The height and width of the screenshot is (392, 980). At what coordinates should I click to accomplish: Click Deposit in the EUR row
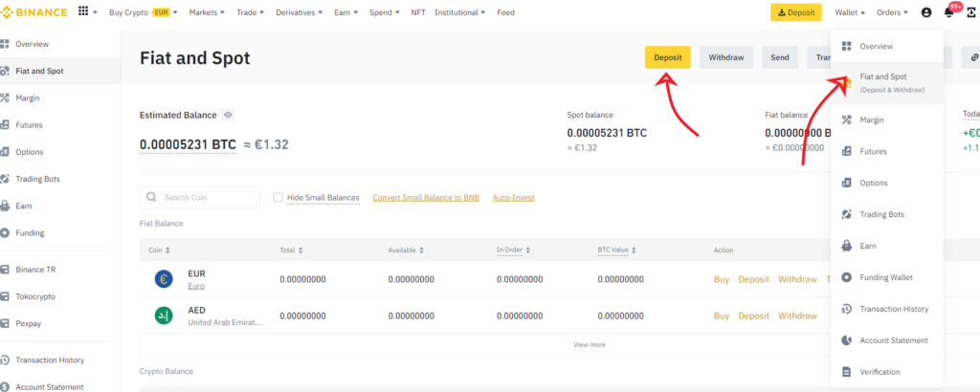(753, 279)
